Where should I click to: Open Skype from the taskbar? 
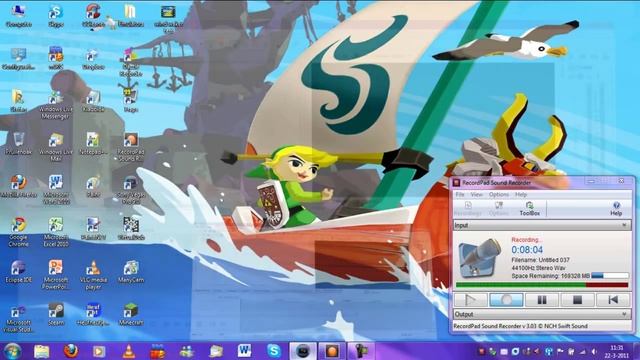pos(273,351)
